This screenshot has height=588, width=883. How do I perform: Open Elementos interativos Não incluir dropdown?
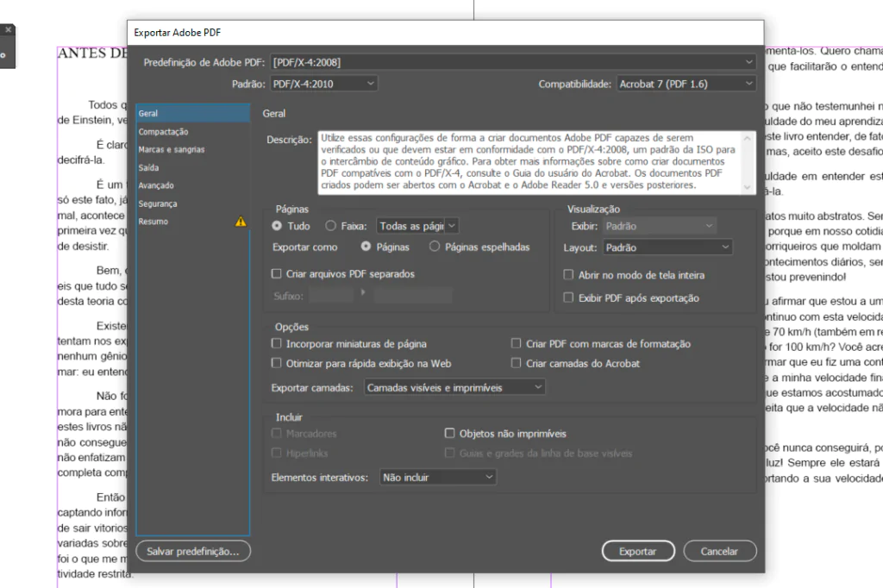point(438,477)
